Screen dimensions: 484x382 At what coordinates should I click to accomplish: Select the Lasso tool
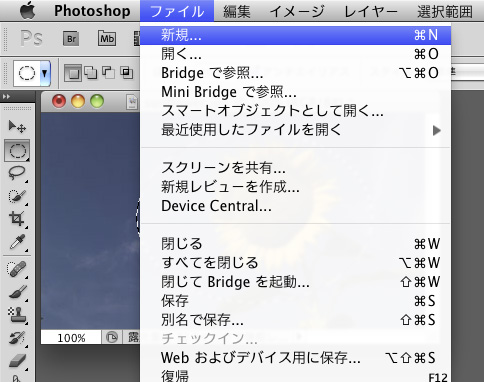point(17,173)
